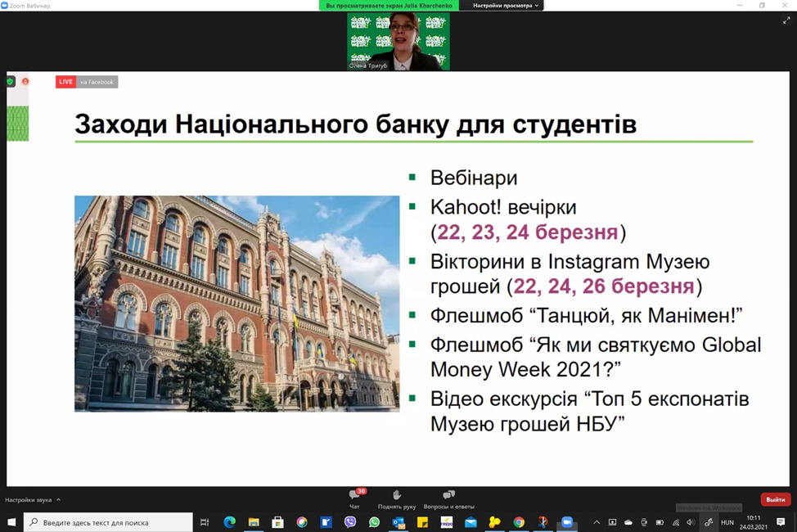Viewport: 797px width, 532px height.
Task: Open WhatsApp from the taskbar
Action: click(x=374, y=522)
